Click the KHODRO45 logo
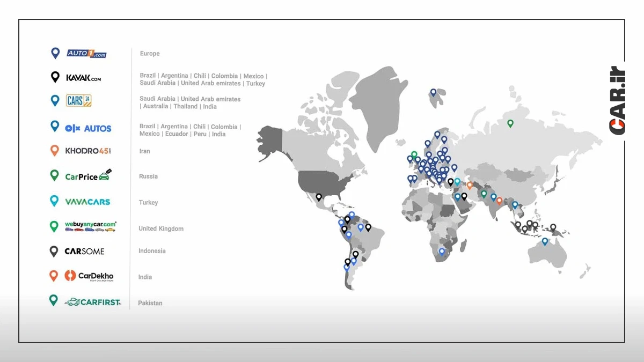644x362 pixels. click(x=88, y=151)
